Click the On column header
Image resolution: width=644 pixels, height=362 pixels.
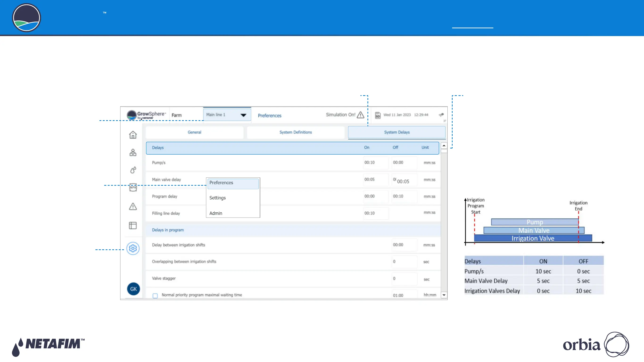click(x=367, y=148)
